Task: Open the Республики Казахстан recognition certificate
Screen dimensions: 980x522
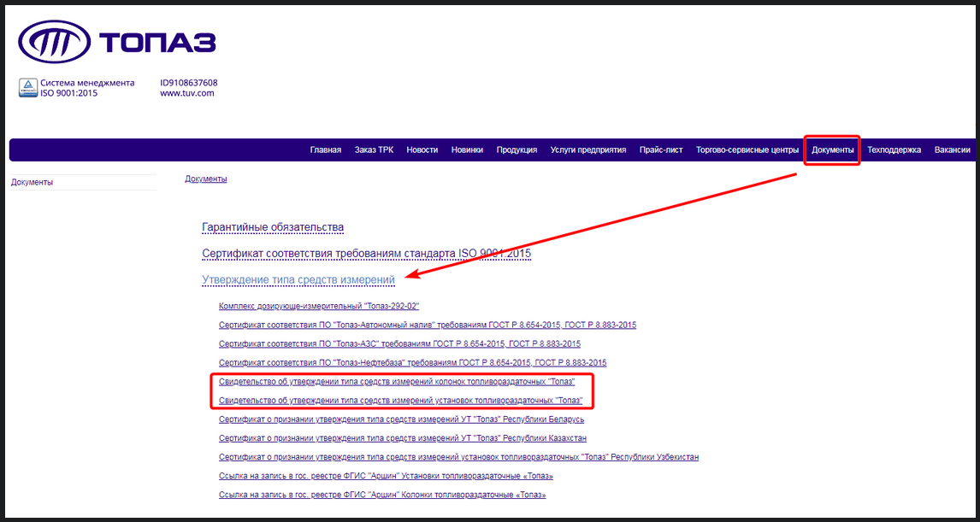Action: 403,437
